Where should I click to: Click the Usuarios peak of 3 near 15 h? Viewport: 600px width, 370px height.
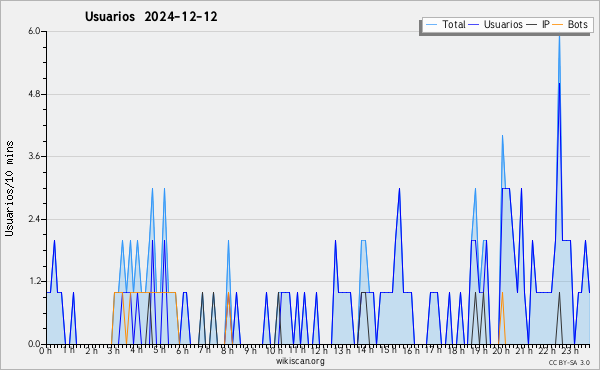[x=399, y=189]
